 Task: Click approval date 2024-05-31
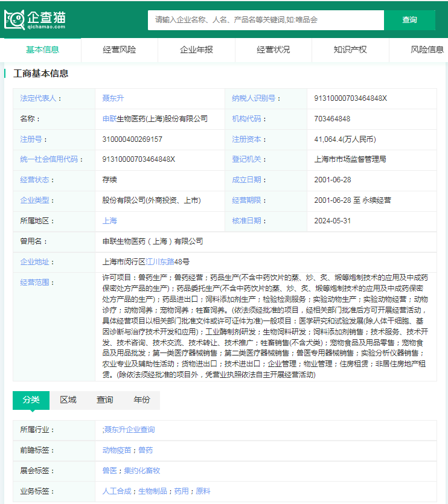(333, 221)
